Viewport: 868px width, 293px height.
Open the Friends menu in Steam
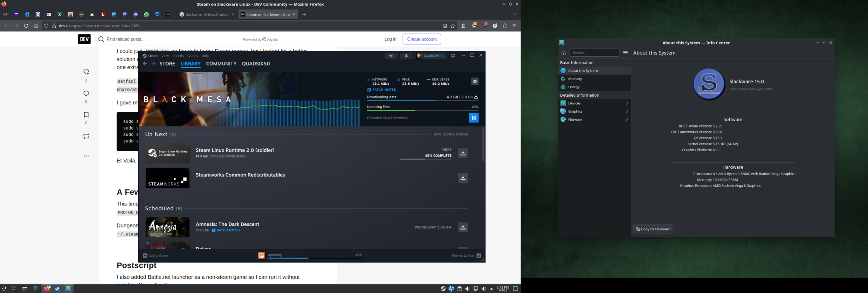point(178,56)
